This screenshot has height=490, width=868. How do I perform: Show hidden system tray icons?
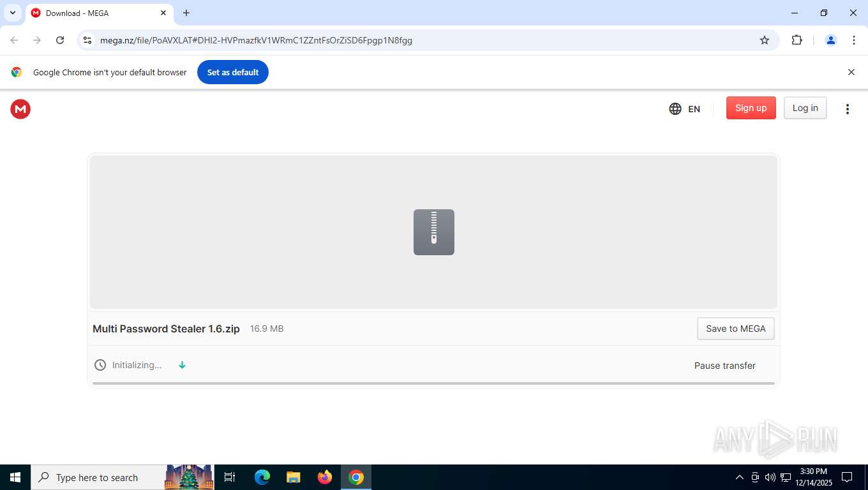[x=740, y=477]
